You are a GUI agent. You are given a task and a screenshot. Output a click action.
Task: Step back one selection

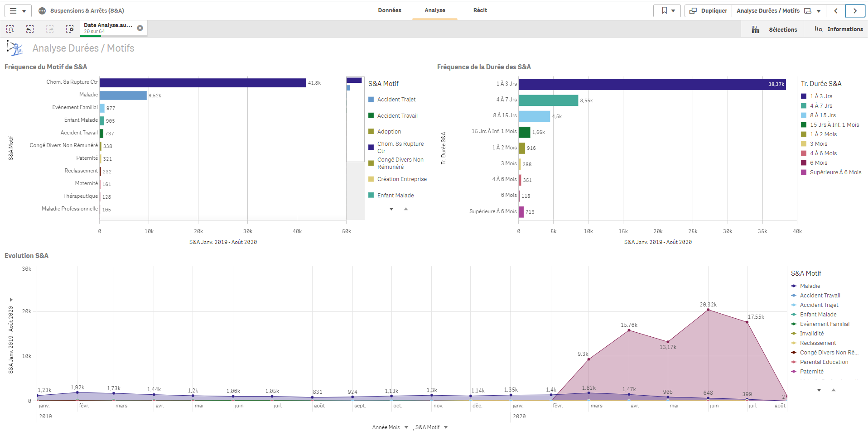[30, 29]
